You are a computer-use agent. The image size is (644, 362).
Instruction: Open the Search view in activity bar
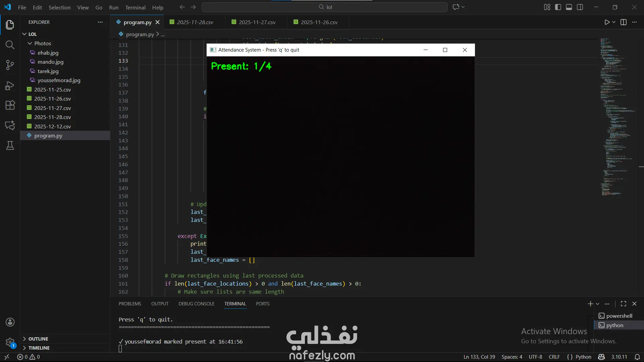click(10, 45)
